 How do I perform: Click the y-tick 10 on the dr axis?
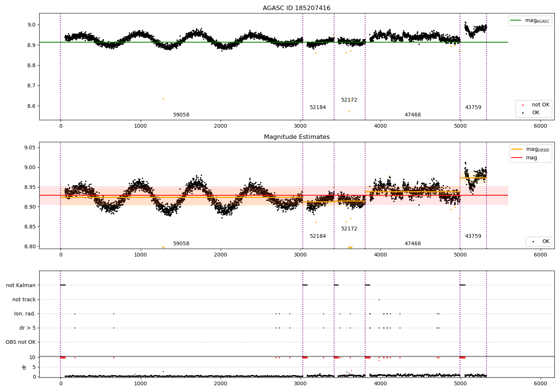point(32,357)
